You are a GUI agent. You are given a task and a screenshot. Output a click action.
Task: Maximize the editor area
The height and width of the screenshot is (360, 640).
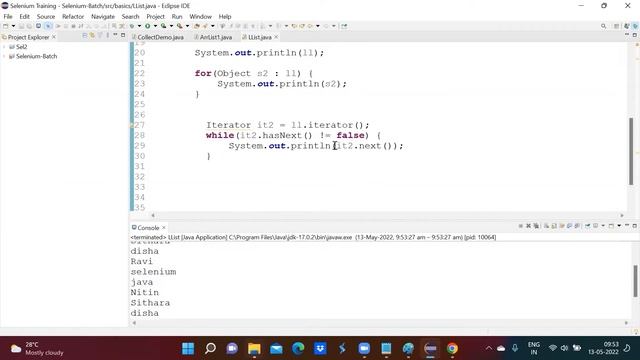635,36
